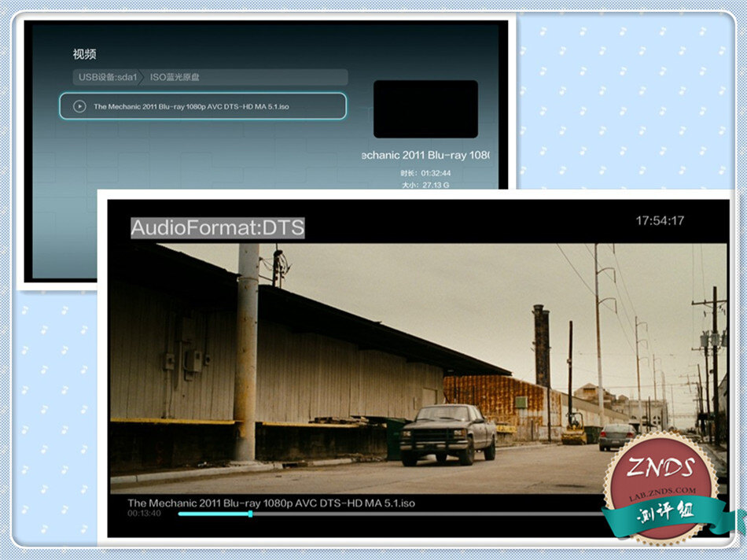Select The Mechanic 2011 .iso list entry

pyautogui.click(x=203, y=106)
